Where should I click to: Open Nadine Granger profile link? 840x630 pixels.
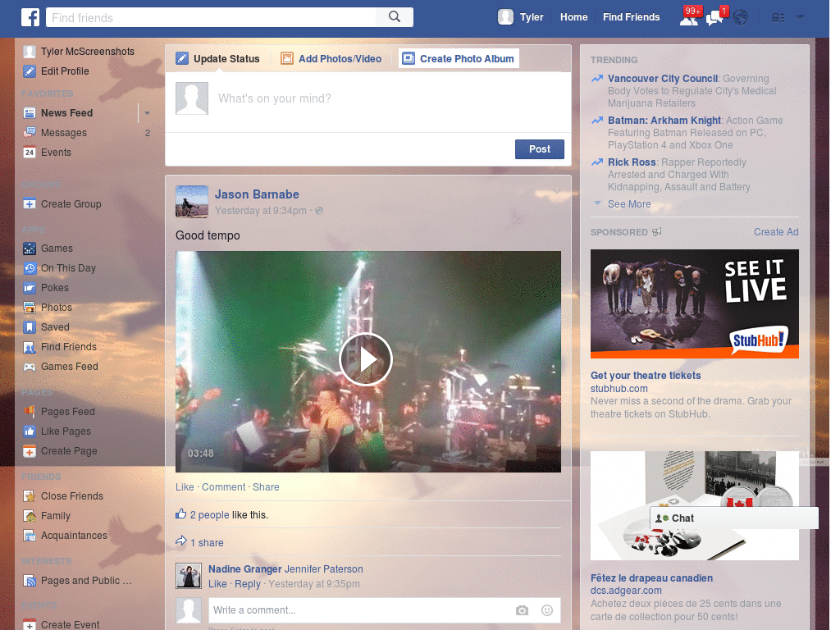(244, 569)
